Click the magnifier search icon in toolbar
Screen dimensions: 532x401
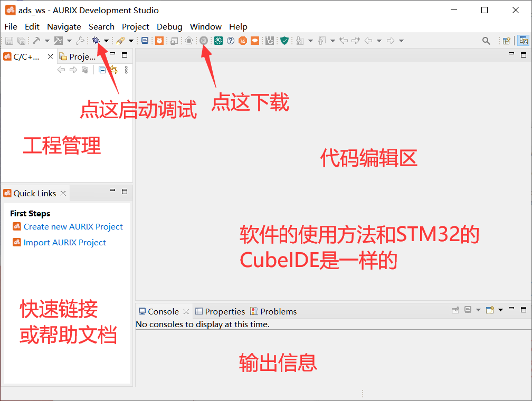(486, 41)
